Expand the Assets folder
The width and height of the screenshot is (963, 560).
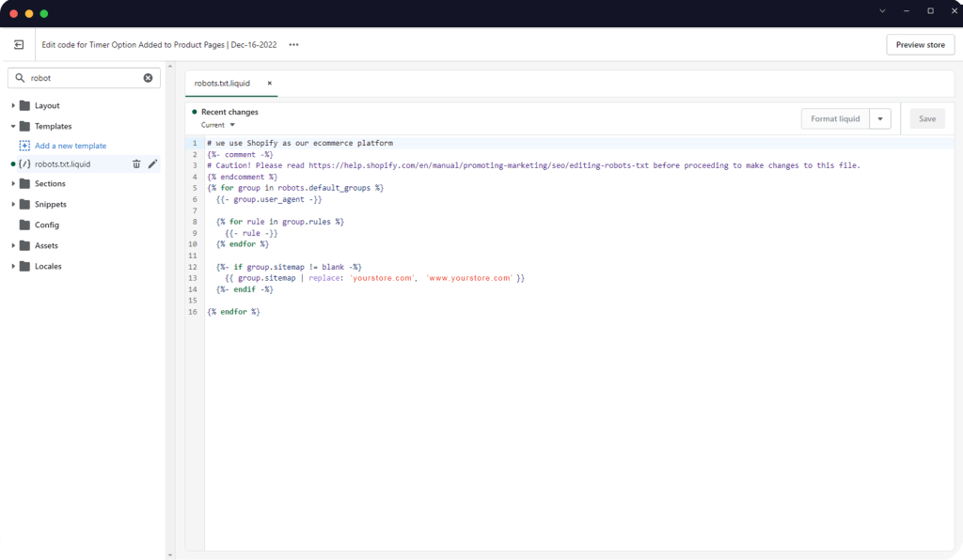[13, 246]
